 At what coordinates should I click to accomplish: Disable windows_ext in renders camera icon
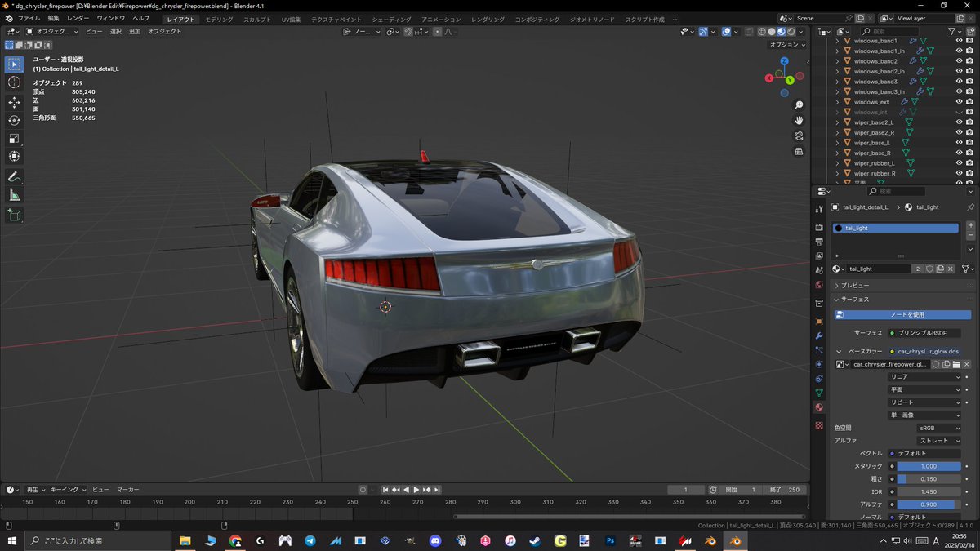(969, 102)
